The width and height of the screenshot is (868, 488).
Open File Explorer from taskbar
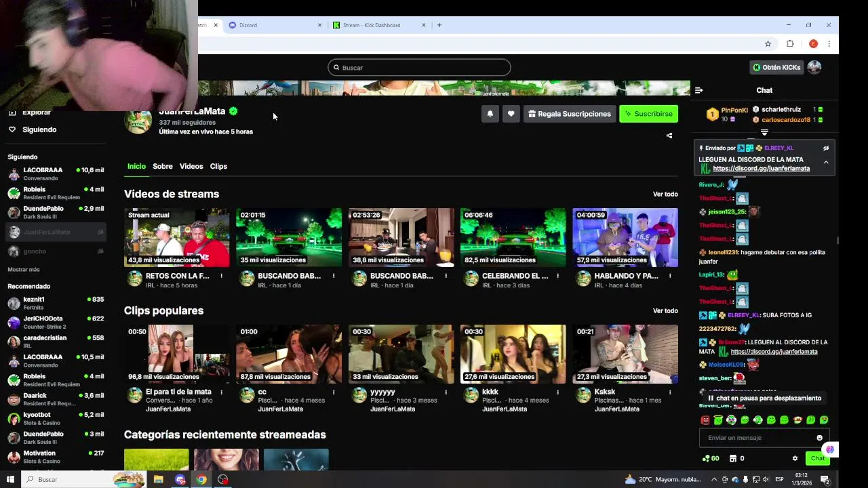(x=158, y=479)
